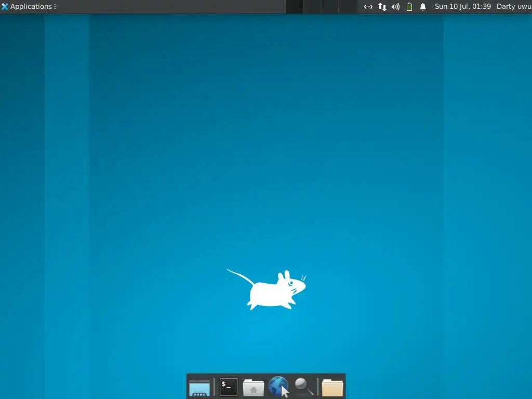Launch the Web Browser globe icon

(x=279, y=387)
